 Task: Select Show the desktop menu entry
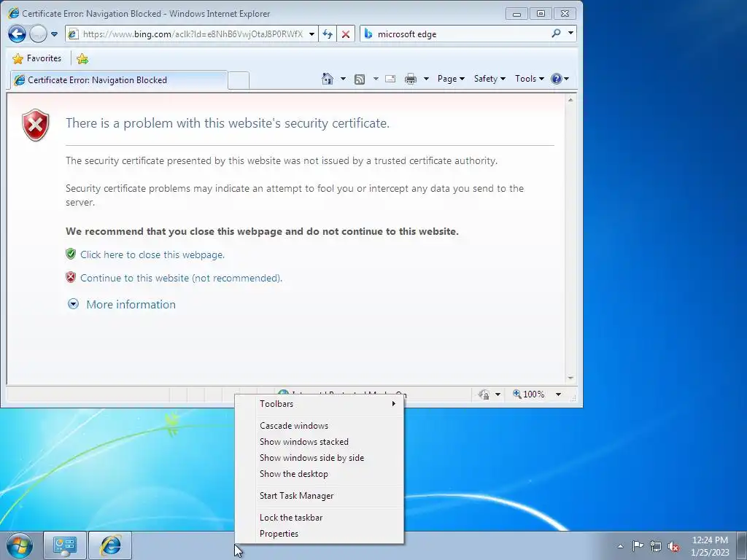[x=320, y=474]
